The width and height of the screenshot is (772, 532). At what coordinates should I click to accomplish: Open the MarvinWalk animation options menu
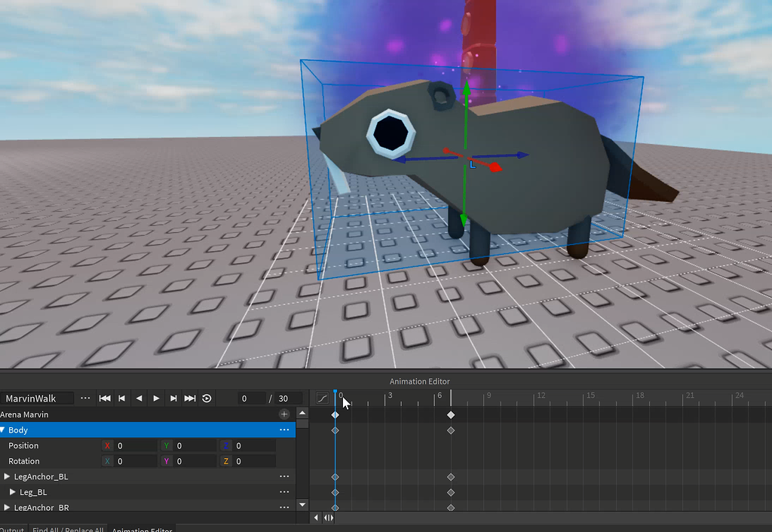[x=85, y=398]
